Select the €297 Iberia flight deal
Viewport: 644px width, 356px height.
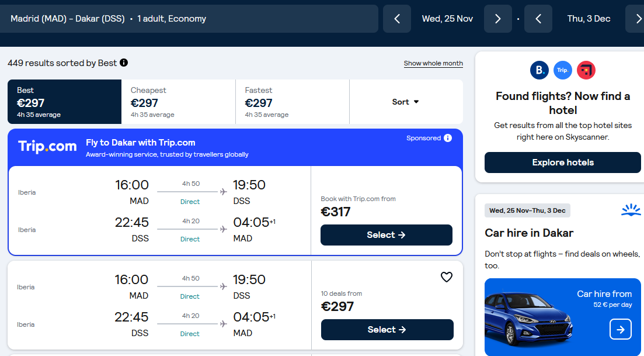click(387, 330)
